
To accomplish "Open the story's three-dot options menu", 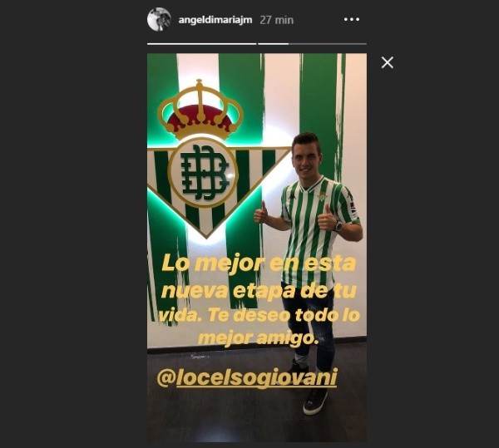I will click(x=352, y=20).
